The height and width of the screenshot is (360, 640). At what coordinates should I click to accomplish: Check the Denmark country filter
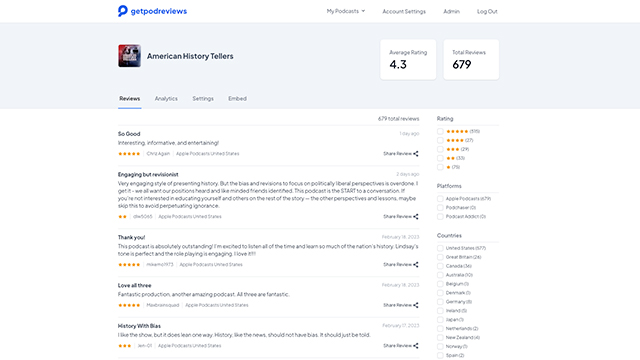(440, 293)
